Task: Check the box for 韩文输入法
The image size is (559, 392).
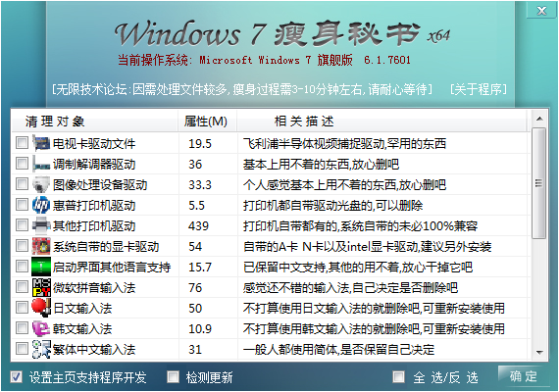Action: [x=23, y=328]
